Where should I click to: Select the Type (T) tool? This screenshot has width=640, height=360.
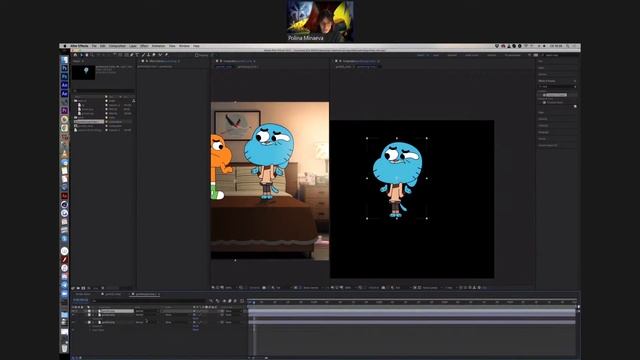pos(137,55)
